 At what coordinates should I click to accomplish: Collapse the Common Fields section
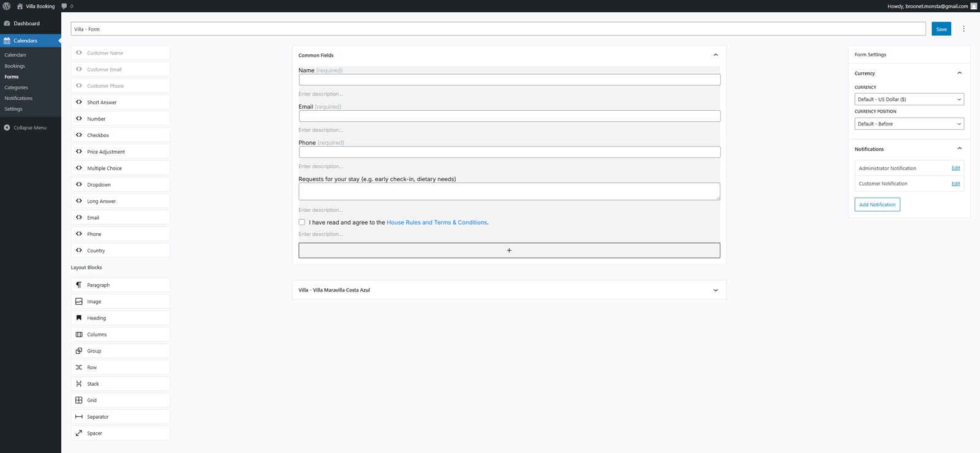click(x=715, y=55)
